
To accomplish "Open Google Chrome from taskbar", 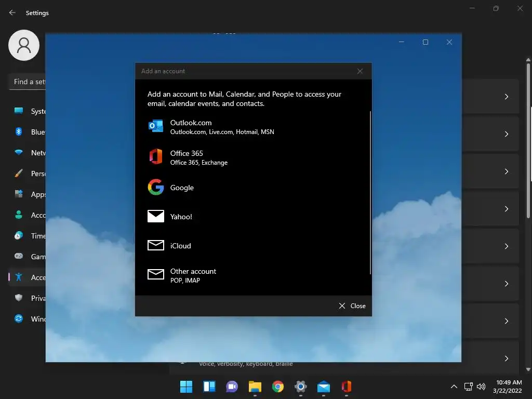I will click(x=277, y=387).
